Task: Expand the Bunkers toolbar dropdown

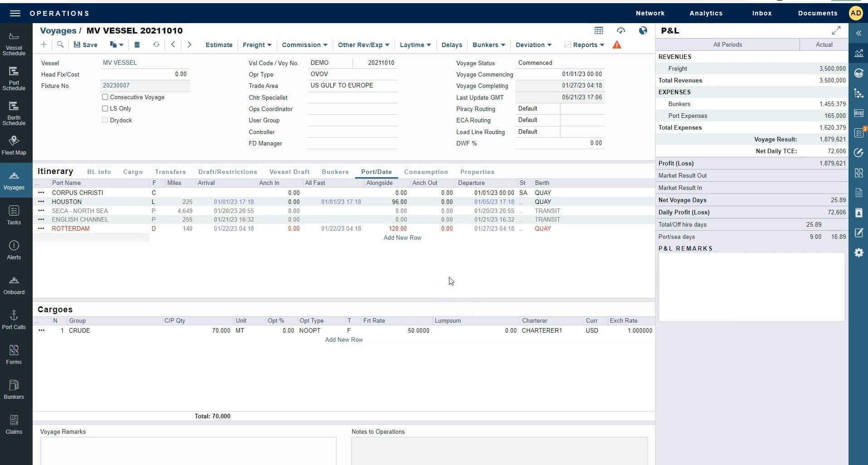Action: [488, 45]
